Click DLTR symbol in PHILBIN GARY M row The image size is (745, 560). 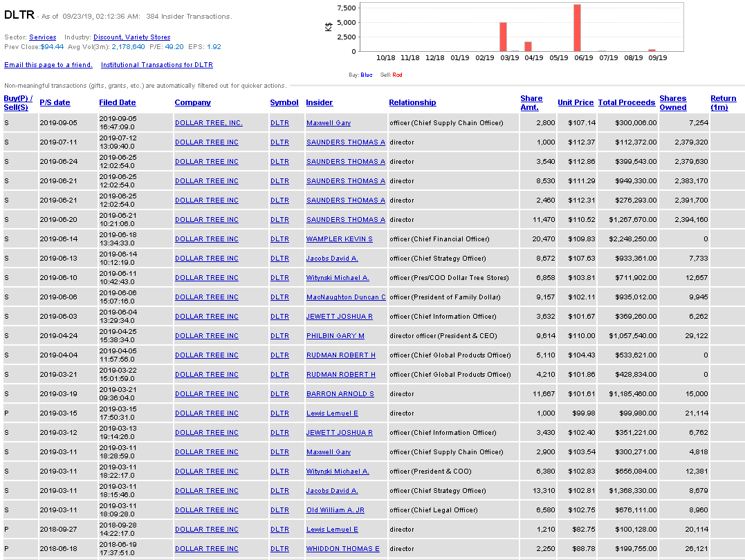[279, 336]
